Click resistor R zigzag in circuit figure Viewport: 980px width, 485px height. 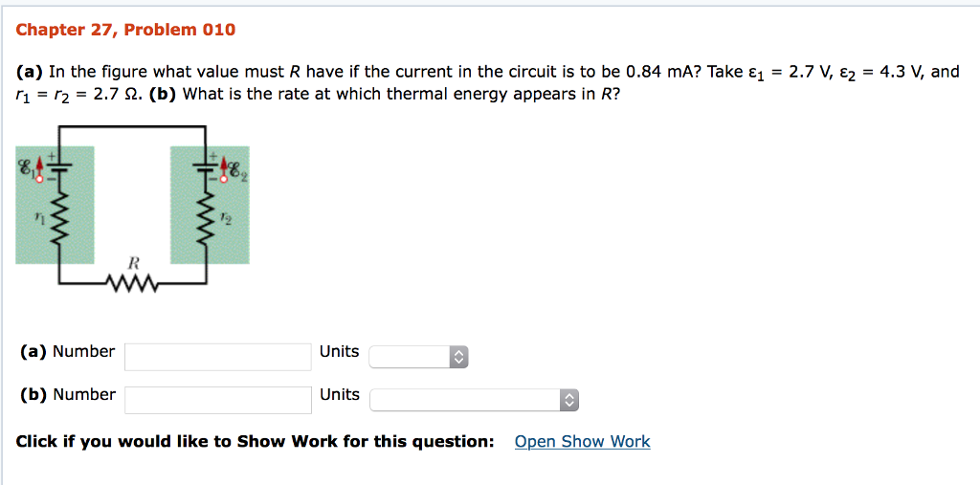(134, 286)
